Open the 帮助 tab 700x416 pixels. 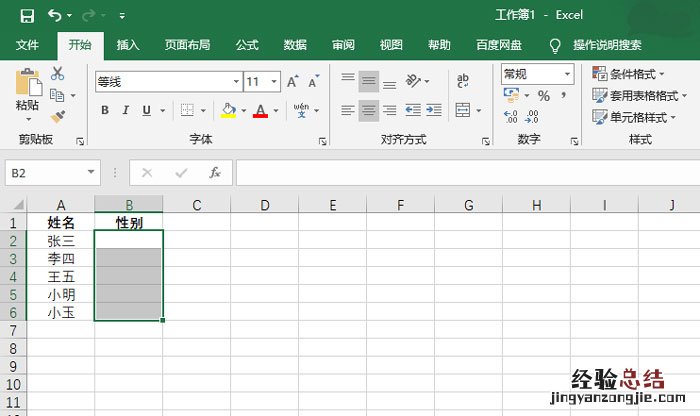439,45
